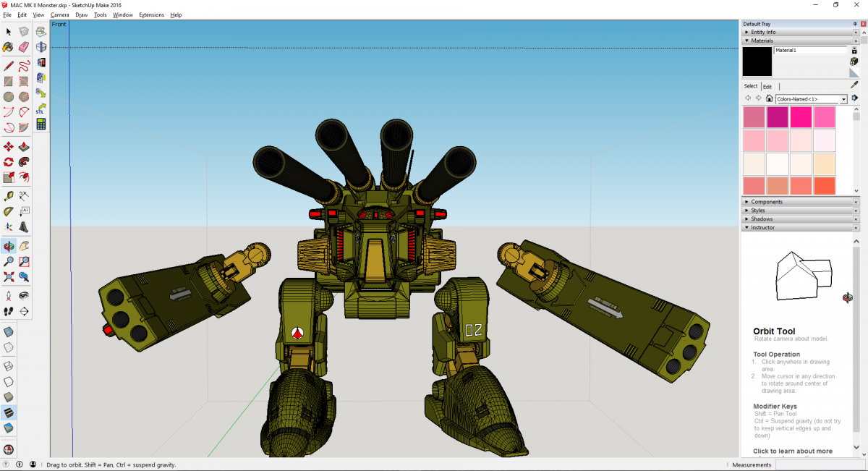Click to learn about more link
The height and width of the screenshot is (471, 868).
click(x=793, y=451)
